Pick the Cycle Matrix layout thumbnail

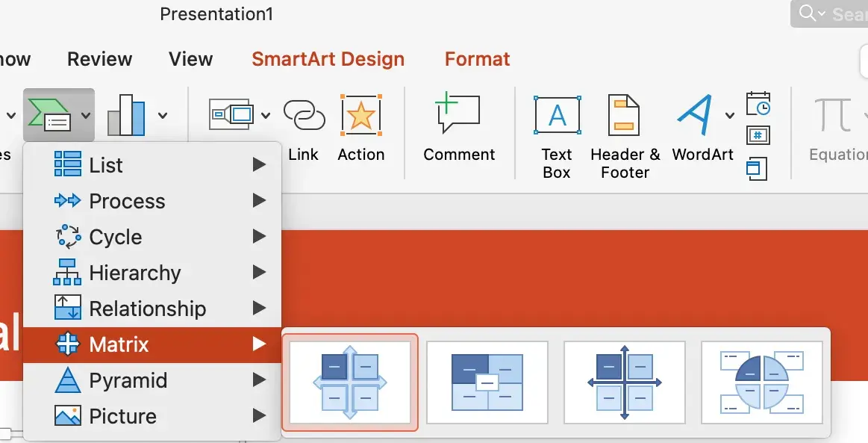[761, 382]
